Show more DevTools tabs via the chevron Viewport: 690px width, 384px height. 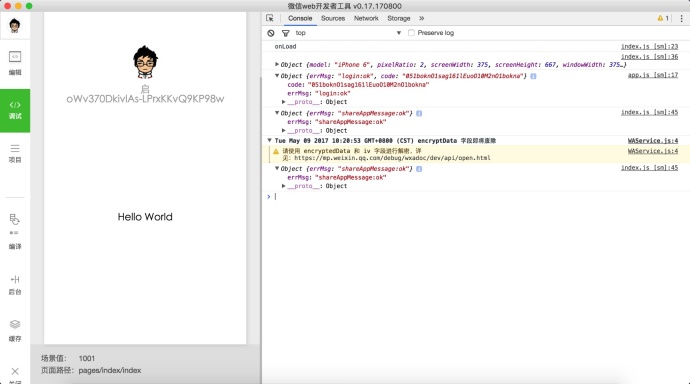[x=422, y=18]
